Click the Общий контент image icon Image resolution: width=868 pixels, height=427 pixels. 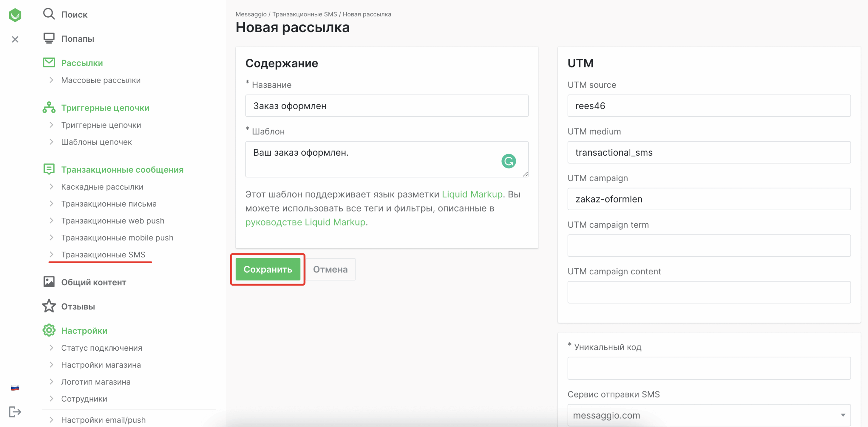point(49,282)
